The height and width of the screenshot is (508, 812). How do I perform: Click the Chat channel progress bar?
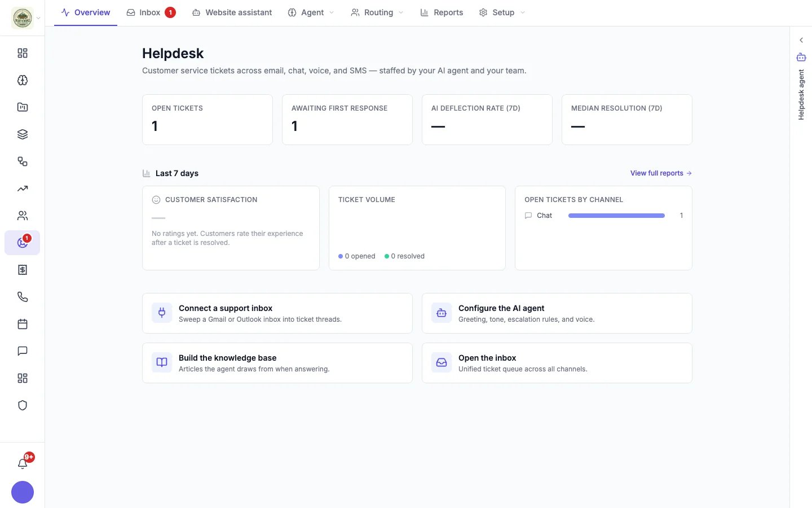tap(616, 216)
